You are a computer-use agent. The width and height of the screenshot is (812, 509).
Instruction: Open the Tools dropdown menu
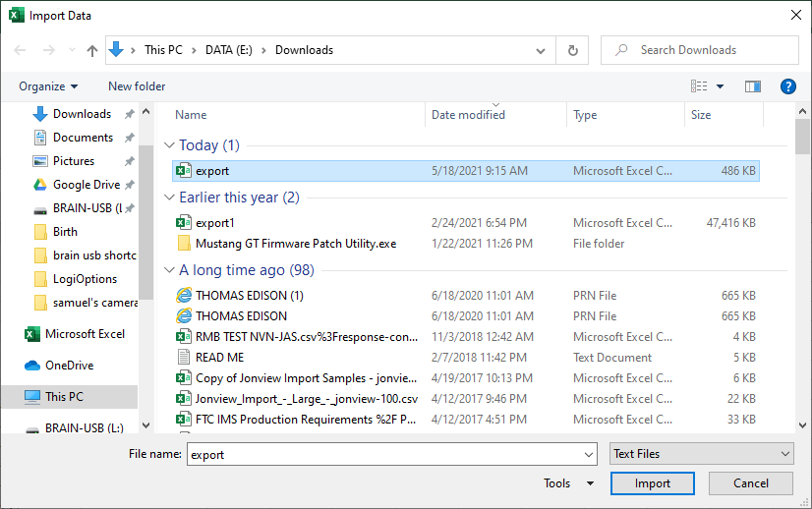pyautogui.click(x=568, y=483)
